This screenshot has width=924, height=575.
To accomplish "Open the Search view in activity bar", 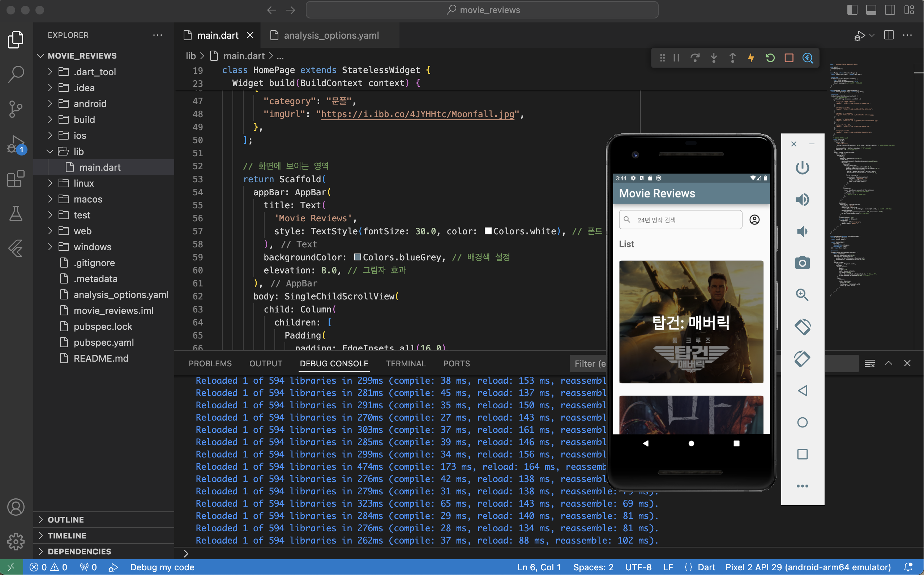I will [x=16, y=74].
